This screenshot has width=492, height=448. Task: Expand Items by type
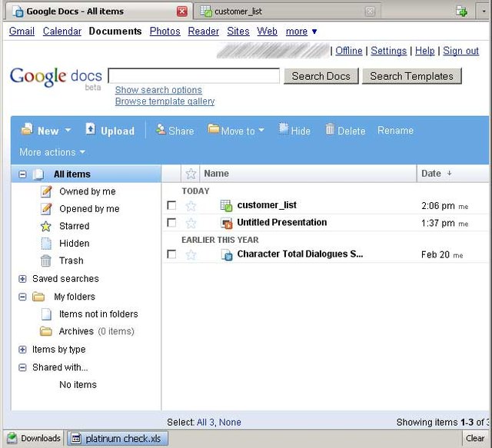click(22, 349)
